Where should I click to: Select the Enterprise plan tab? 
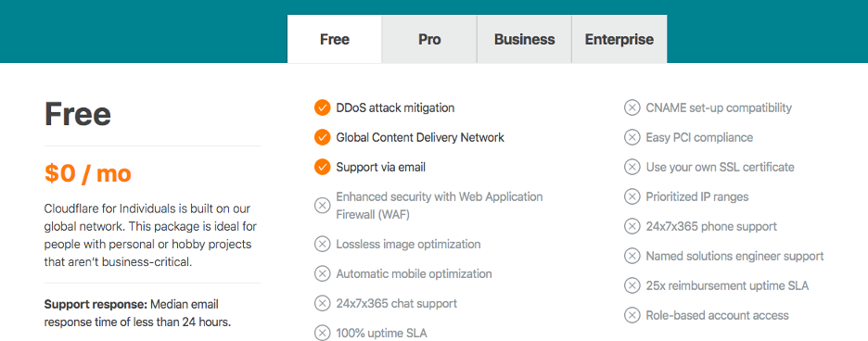pos(619,39)
